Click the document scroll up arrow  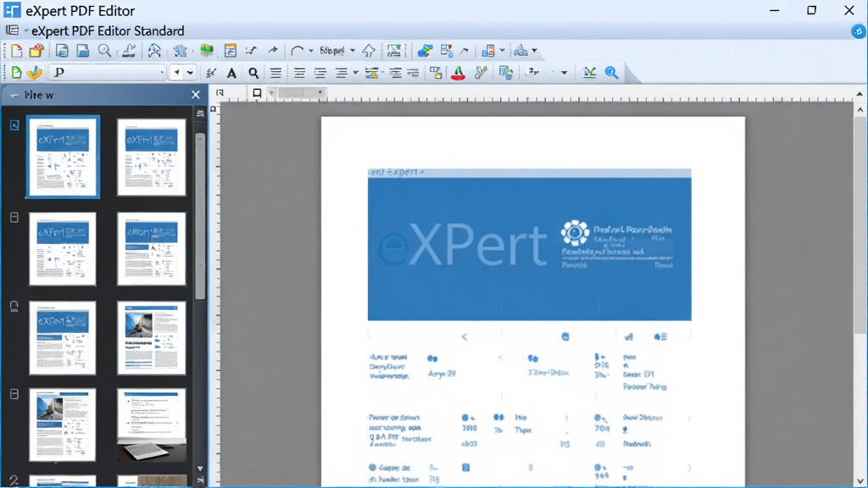pyautogui.click(x=860, y=109)
